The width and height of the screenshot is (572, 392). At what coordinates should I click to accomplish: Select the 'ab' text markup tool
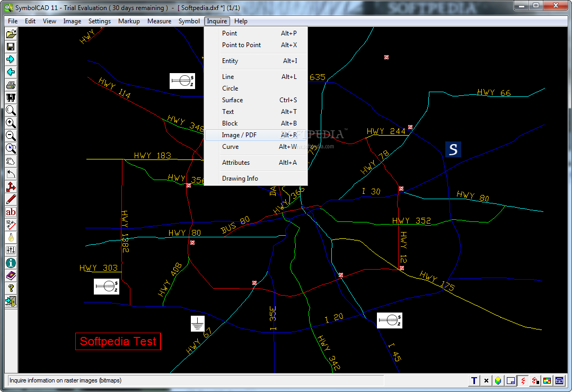[11, 212]
